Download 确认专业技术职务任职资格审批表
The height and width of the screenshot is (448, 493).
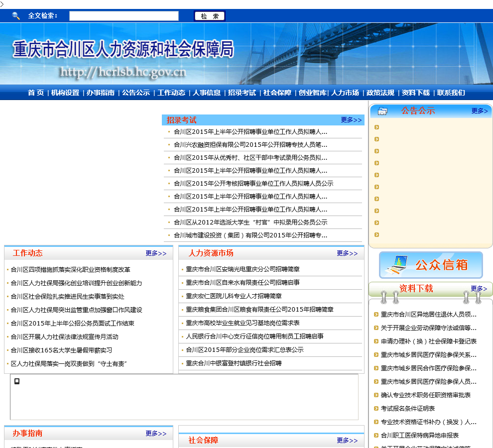(426, 395)
